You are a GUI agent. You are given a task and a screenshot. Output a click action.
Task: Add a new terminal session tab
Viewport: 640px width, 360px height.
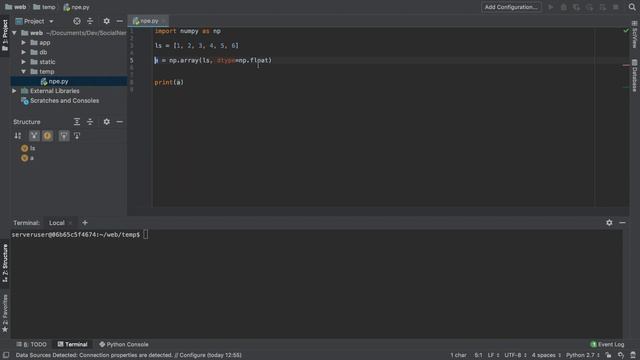[x=84, y=222]
